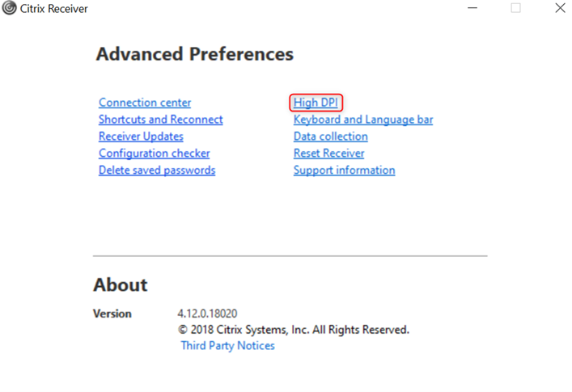572x392 pixels.
Task: Click the Citrix Receiver title bar text
Action: click(54, 9)
